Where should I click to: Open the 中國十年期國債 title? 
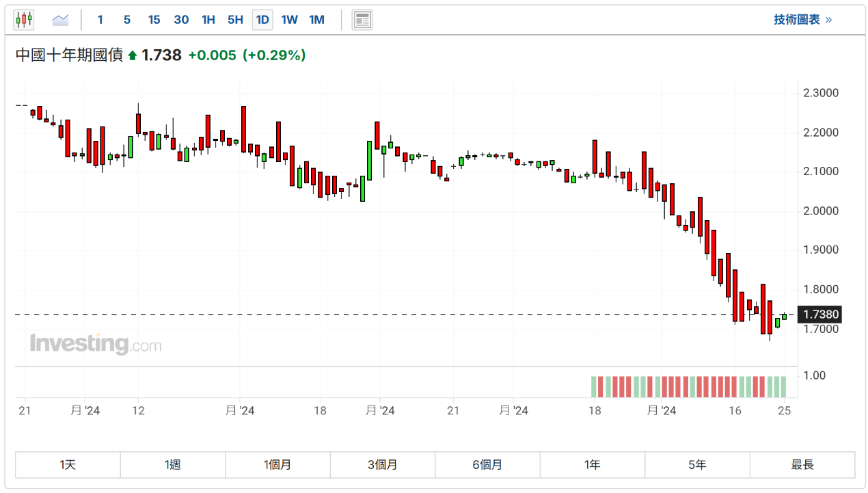tap(69, 55)
